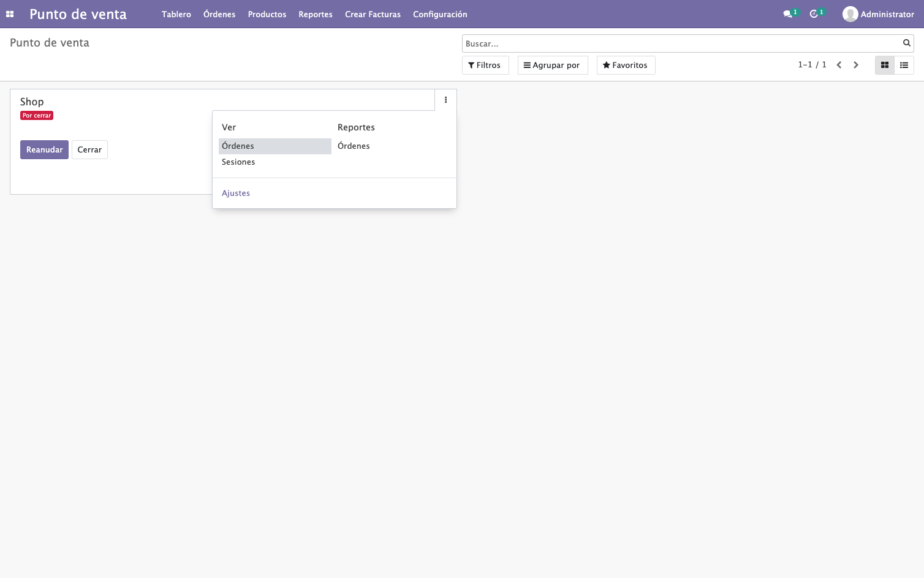Select Órdenes under Reportes column
The height and width of the screenshot is (578, 924).
(354, 146)
